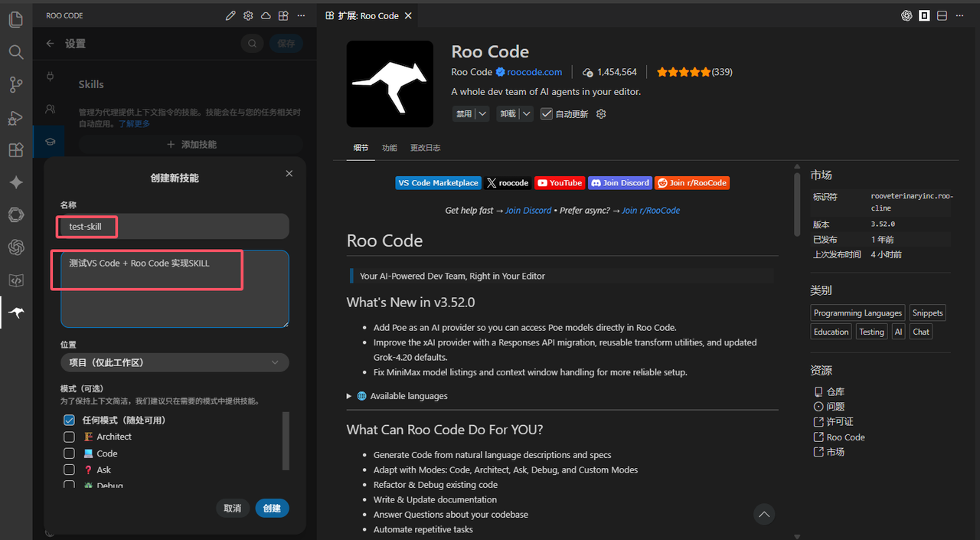Click the ChatGPT icon in the editor title bar
980x540 pixels.
(x=906, y=15)
